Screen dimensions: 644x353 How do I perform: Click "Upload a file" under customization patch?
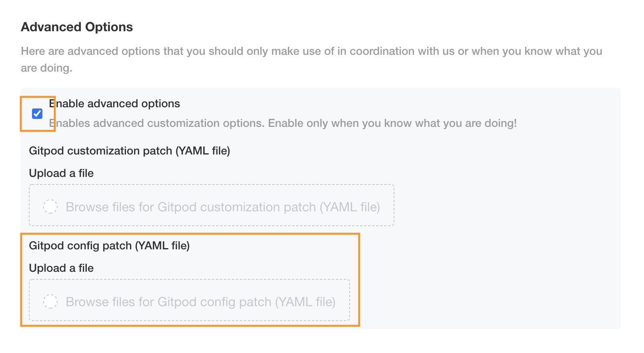(x=61, y=173)
